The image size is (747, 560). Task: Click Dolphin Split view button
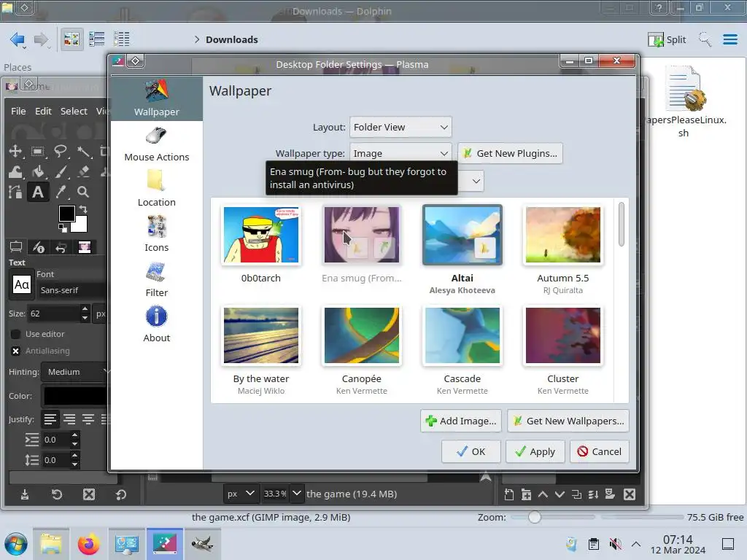point(667,39)
